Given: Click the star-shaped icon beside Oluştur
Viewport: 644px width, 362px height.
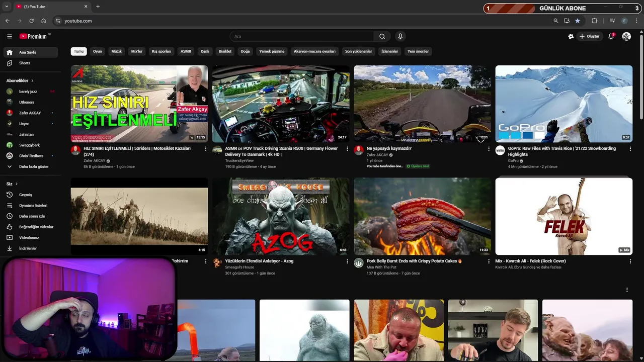Looking at the screenshot, I should pos(571,36).
